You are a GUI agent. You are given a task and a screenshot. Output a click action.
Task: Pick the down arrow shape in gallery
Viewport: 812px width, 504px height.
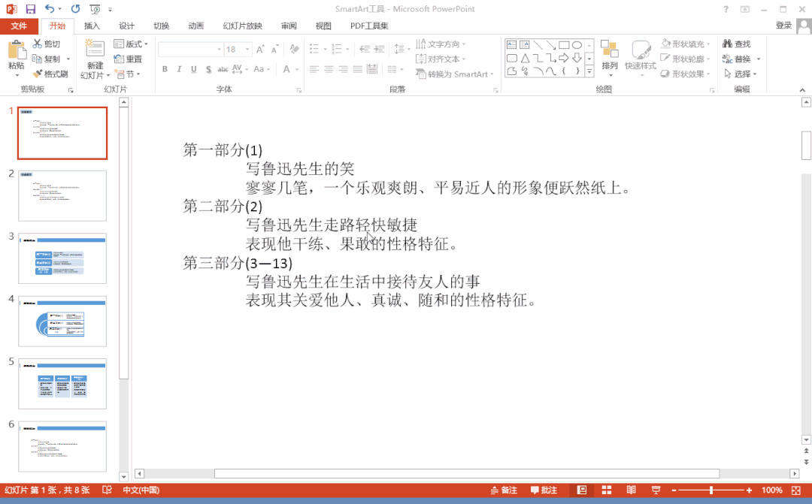click(577, 58)
